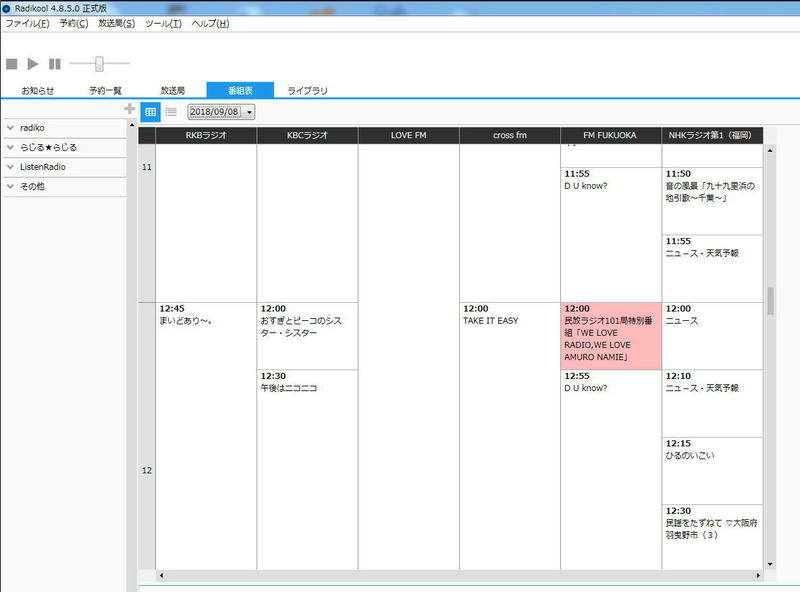Image resolution: width=800 pixels, height=592 pixels.
Task: Select 11:50 音の風景 program
Action: pyautogui.click(x=712, y=201)
